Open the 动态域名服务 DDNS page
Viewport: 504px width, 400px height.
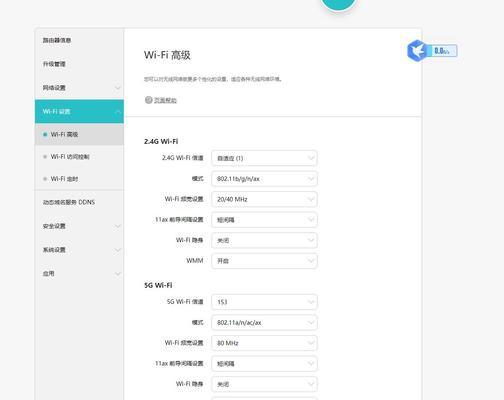click(x=79, y=202)
